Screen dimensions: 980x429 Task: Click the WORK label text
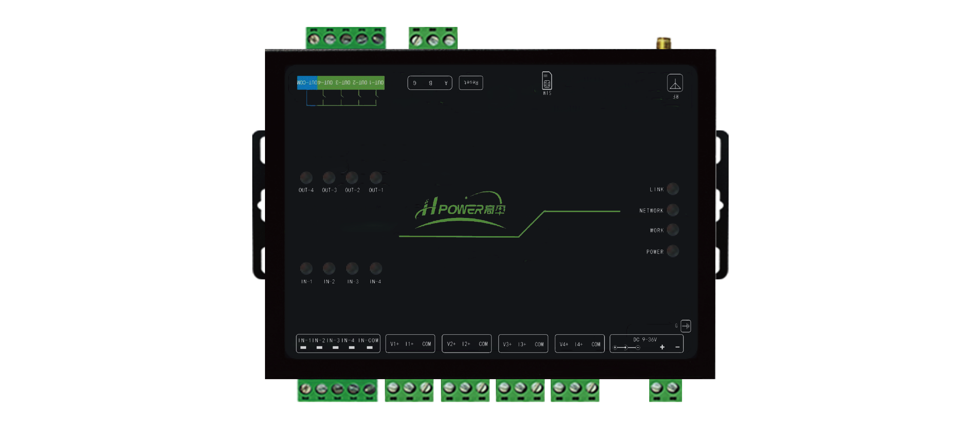click(656, 230)
